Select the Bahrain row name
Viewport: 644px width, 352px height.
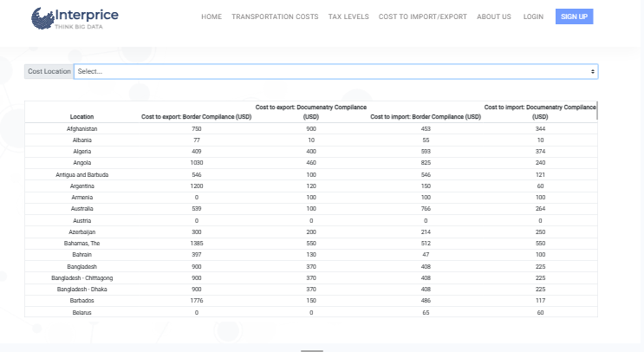tap(81, 255)
